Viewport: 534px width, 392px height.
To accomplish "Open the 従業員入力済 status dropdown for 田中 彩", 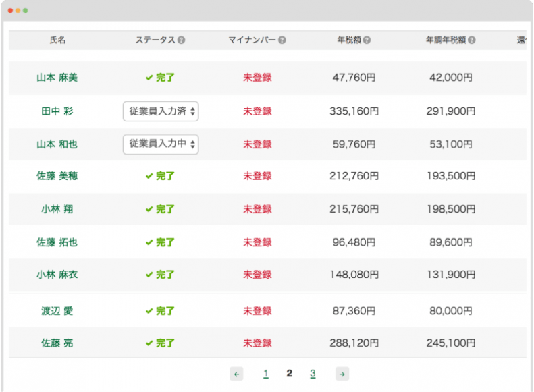I will (161, 111).
